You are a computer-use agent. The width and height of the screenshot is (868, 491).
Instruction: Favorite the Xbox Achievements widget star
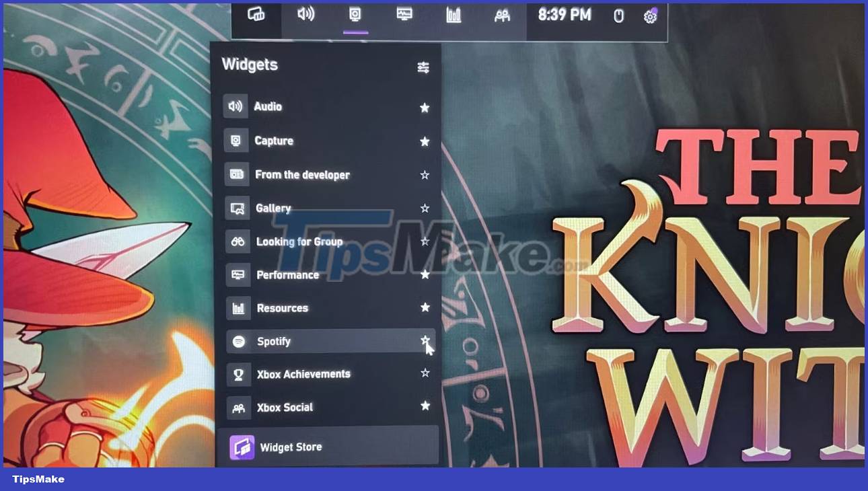coord(425,373)
